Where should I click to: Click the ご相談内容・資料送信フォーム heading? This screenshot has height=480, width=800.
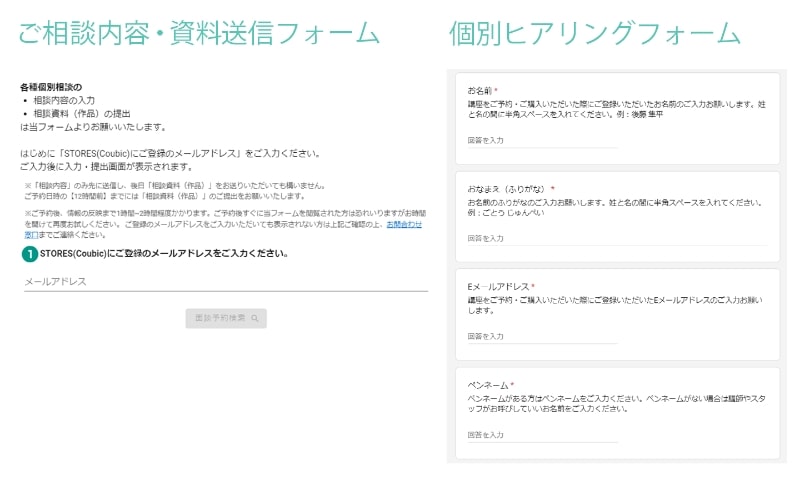(x=199, y=34)
